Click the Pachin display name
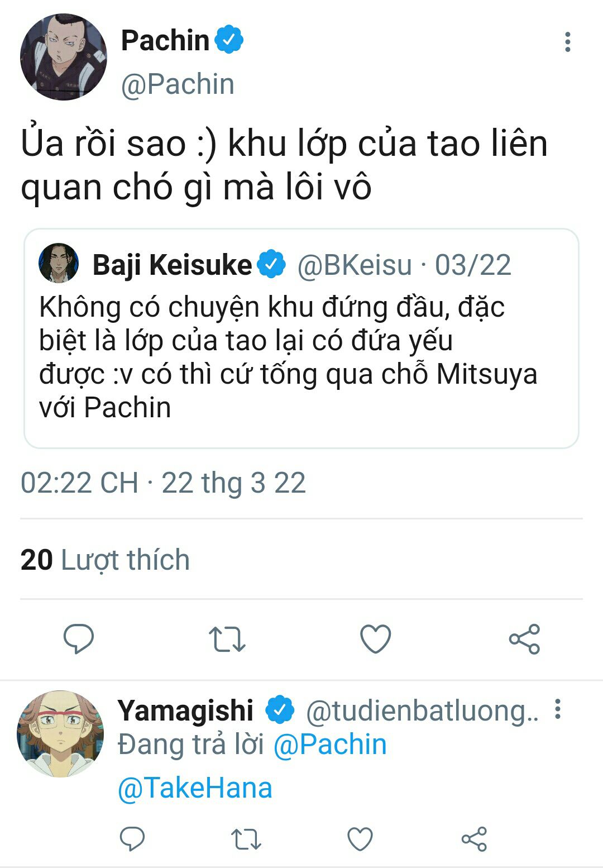The image size is (603, 868). pyautogui.click(x=165, y=40)
